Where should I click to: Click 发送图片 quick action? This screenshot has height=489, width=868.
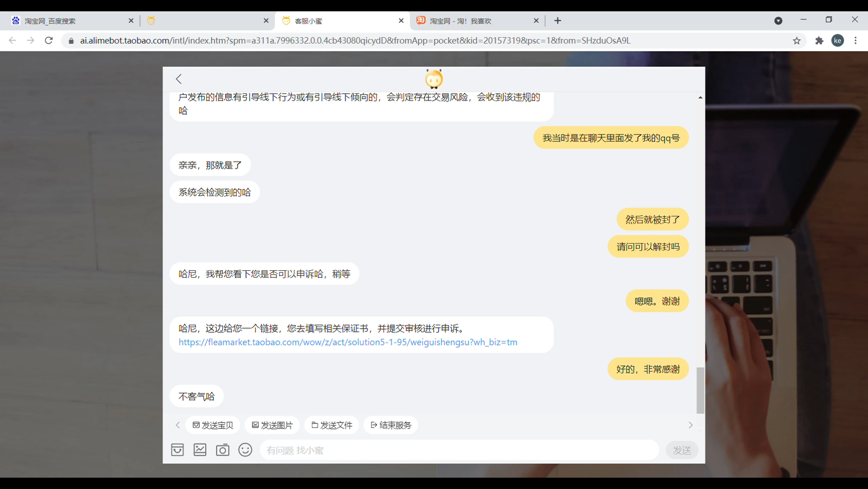pos(272,425)
